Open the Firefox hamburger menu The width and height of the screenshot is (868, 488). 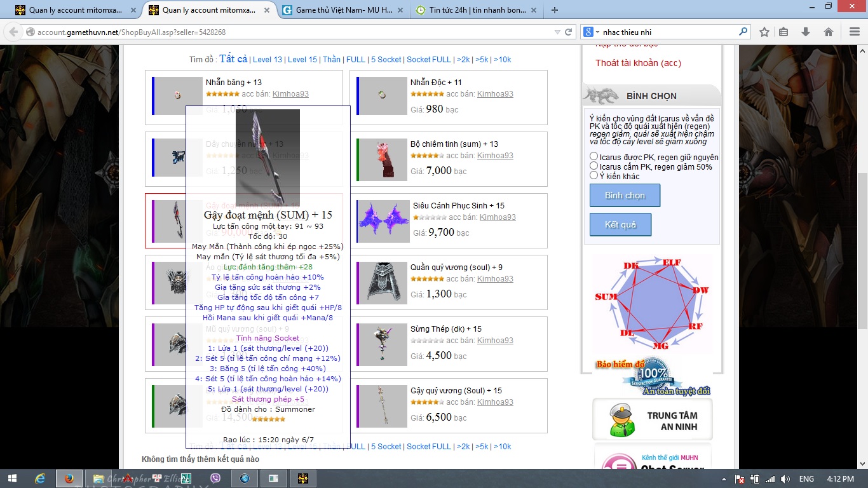point(854,32)
